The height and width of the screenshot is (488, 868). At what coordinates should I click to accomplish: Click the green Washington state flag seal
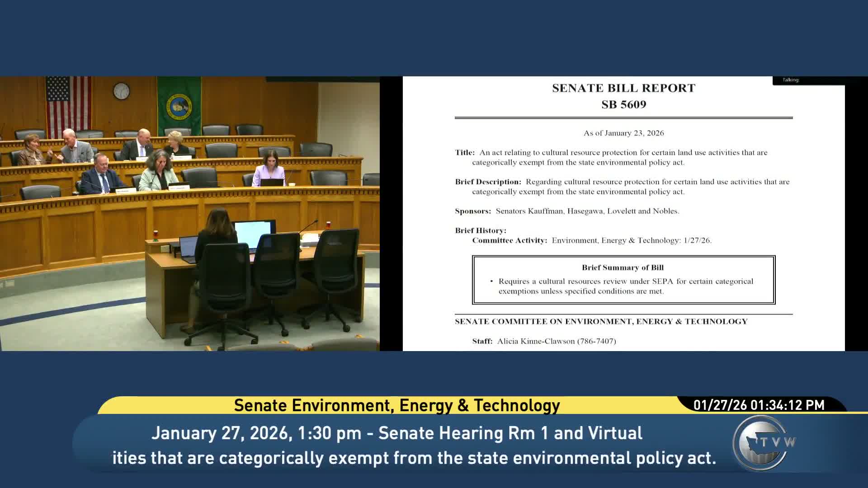click(x=179, y=107)
